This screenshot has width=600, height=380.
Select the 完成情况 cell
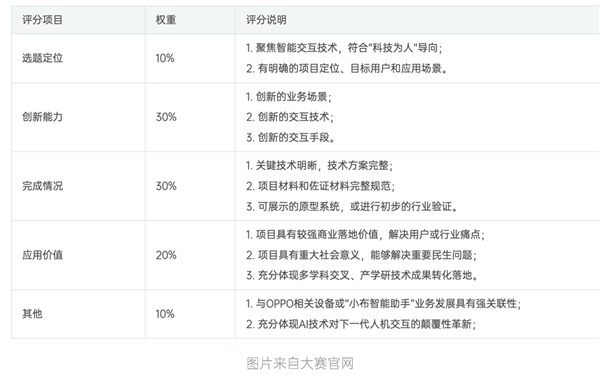click(42, 186)
